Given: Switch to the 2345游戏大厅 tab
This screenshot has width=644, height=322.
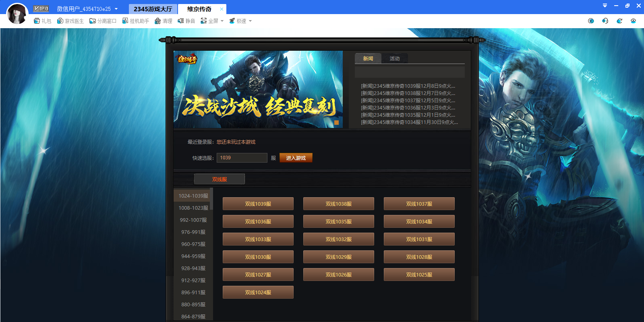Looking at the screenshot, I should pos(153,9).
